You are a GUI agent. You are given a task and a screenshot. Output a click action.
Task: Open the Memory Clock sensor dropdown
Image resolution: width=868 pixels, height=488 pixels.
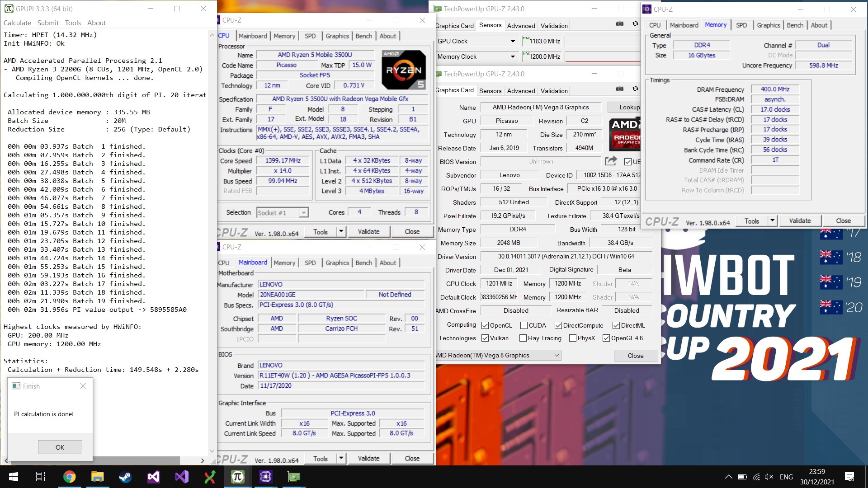point(513,56)
